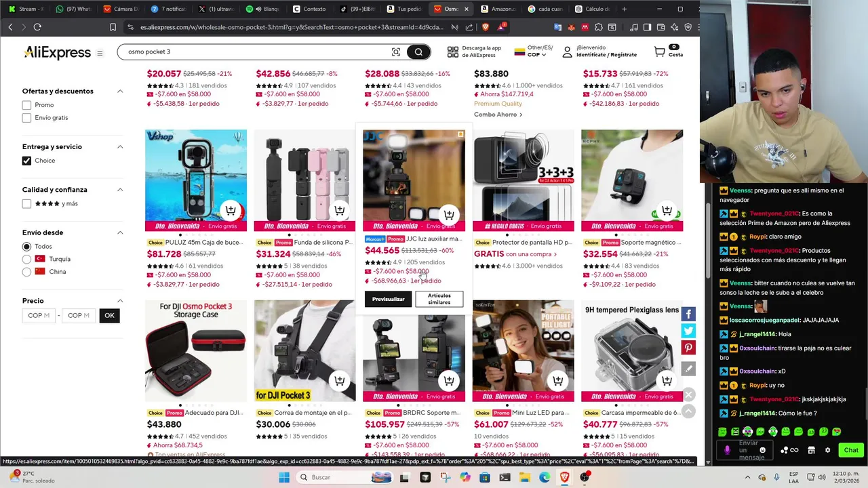Collapse the Calidad y confianza section
This screenshot has height=488, width=868.
click(x=120, y=190)
